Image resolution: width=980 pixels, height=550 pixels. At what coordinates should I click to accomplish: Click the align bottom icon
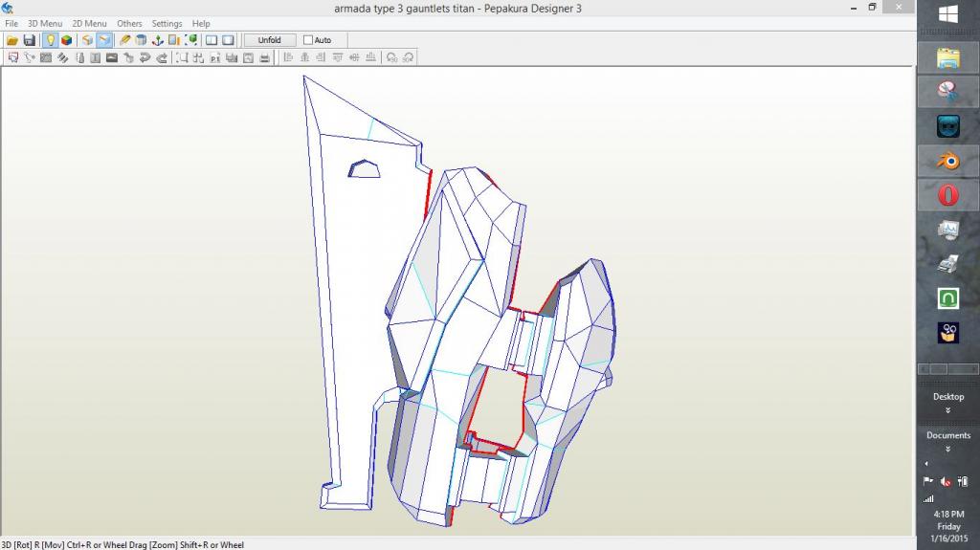371,57
